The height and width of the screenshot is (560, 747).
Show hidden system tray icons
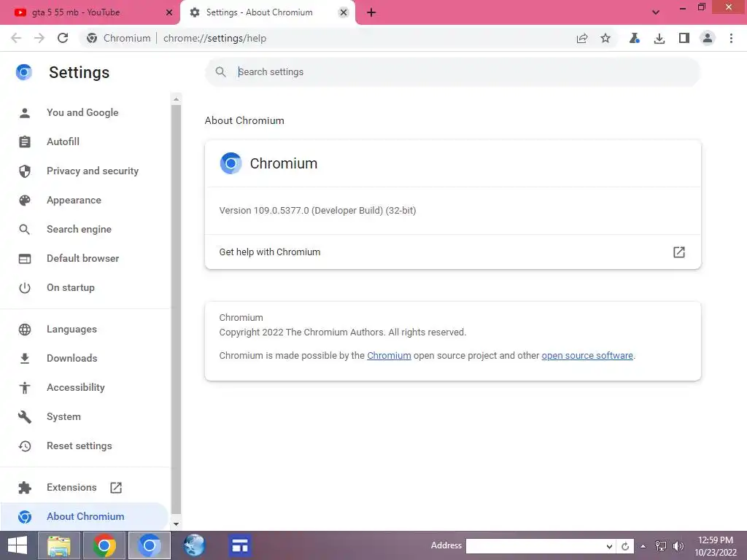643,546
